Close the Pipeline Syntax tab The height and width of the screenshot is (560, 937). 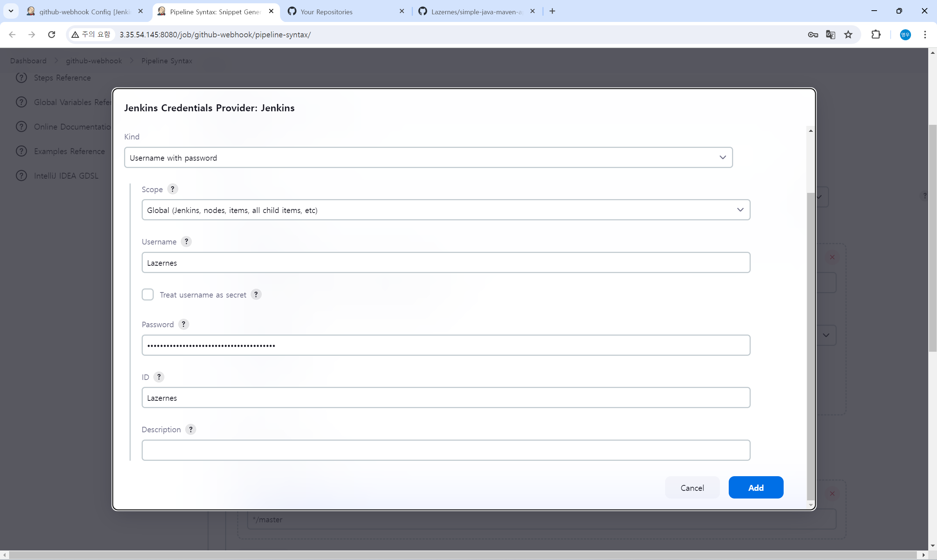[271, 11]
